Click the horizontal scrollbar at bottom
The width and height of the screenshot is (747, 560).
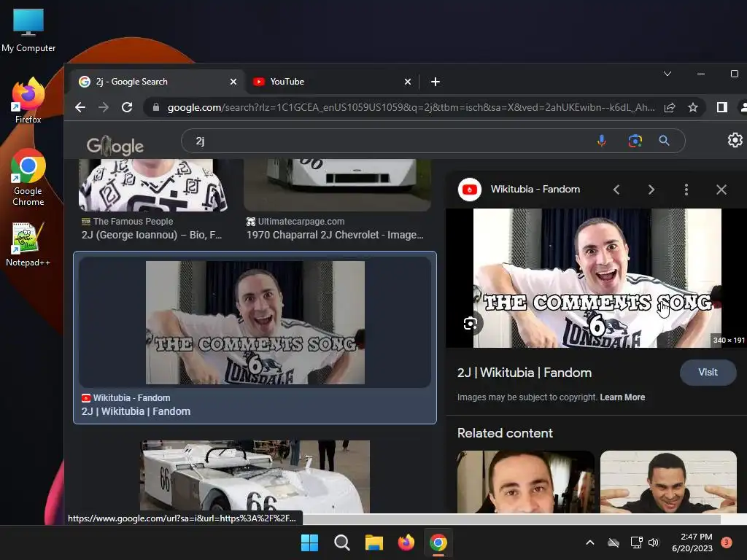tap(511, 518)
